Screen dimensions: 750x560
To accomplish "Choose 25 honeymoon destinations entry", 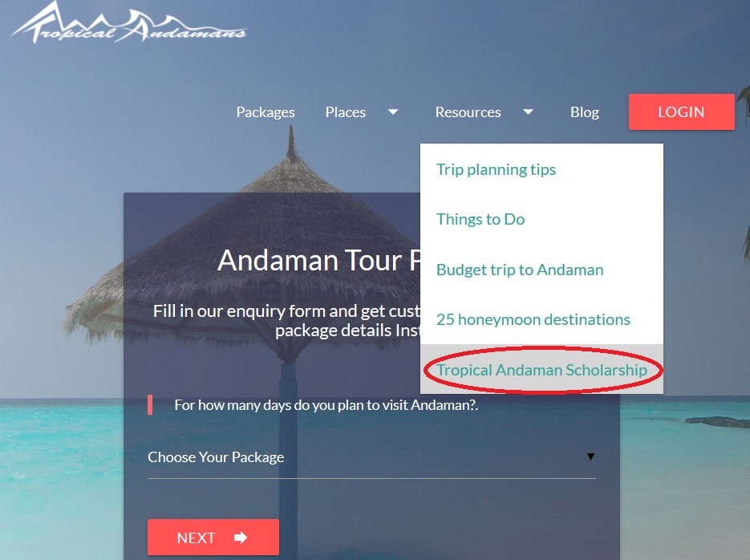I will (x=533, y=319).
